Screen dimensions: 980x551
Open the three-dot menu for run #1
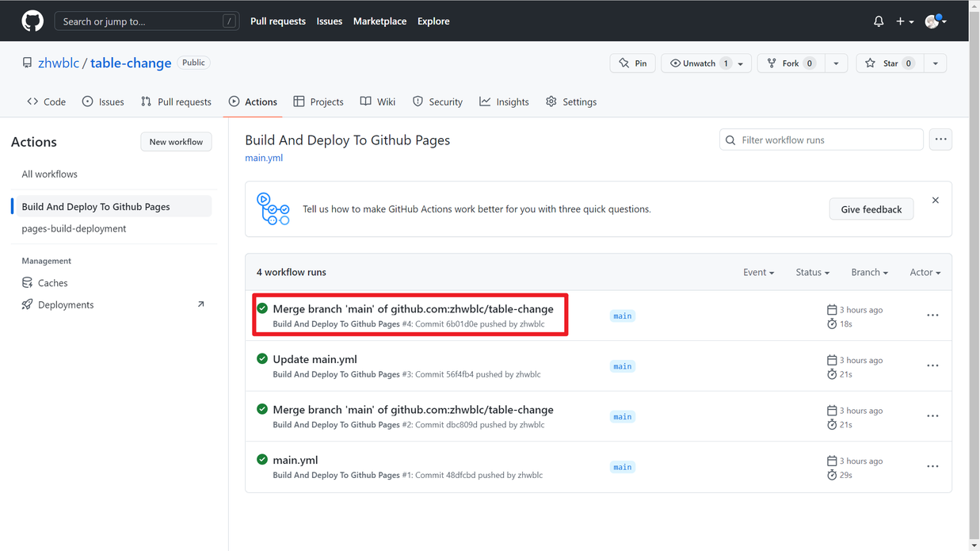pyautogui.click(x=932, y=466)
